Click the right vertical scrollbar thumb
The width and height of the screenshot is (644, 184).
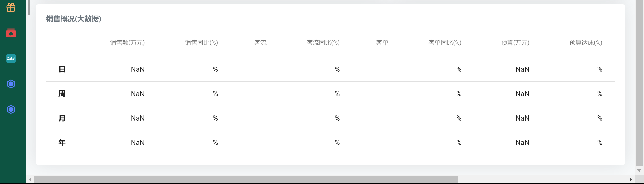click(639, 83)
